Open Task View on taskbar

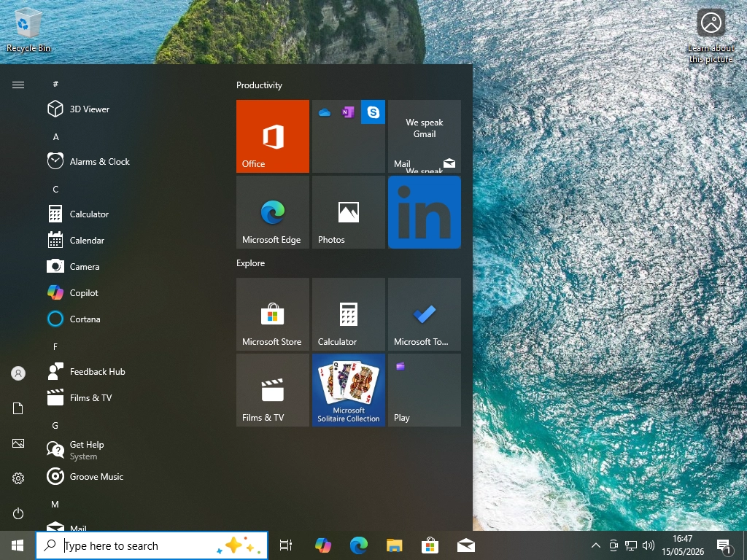286,545
